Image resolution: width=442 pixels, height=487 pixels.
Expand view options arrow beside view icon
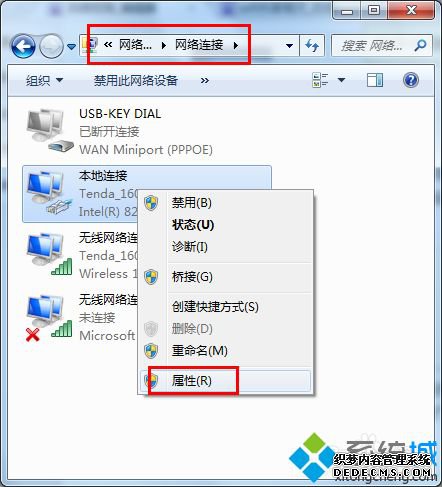[x=341, y=80]
